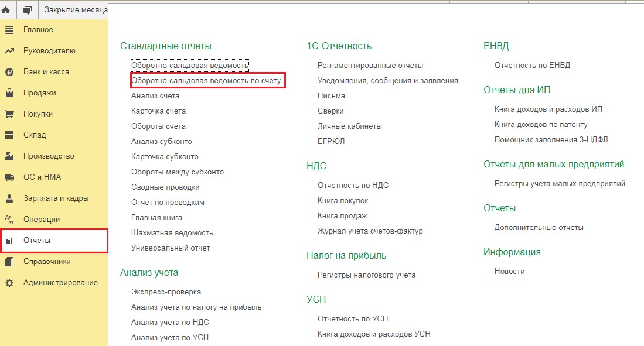Click the hamburger icon beside Главное
Viewport: 644px width, 346px height.
click(x=9, y=30)
